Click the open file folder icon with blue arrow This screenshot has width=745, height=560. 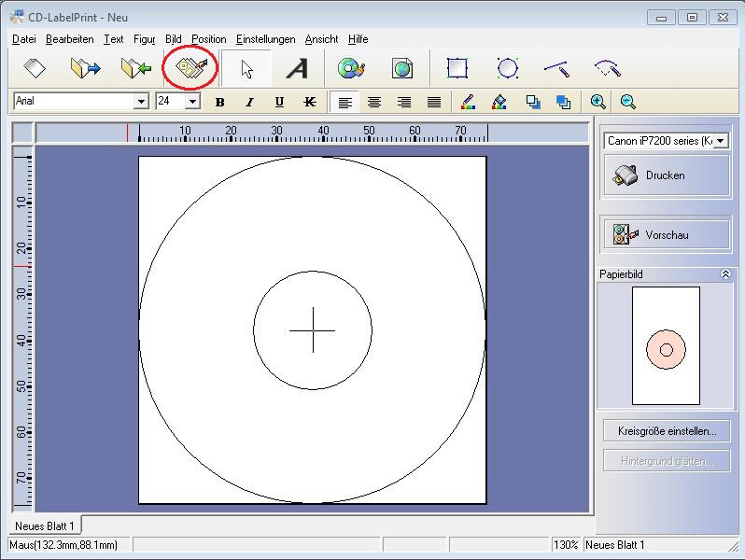[85, 68]
